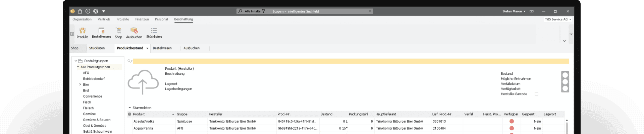Viewport: 644px width, 134px height.
Task: Select the Acqua Panna product row
Action: pyautogui.click(x=348, y=128)
